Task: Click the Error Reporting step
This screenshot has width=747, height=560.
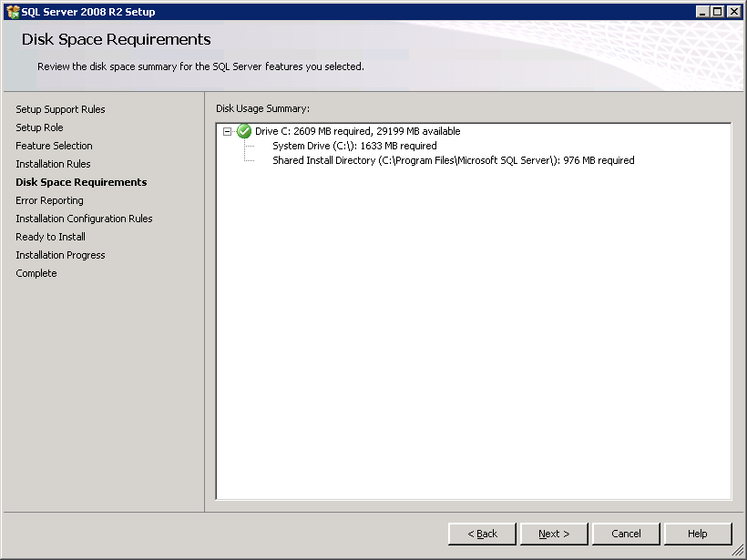Action: pos(49,200)
